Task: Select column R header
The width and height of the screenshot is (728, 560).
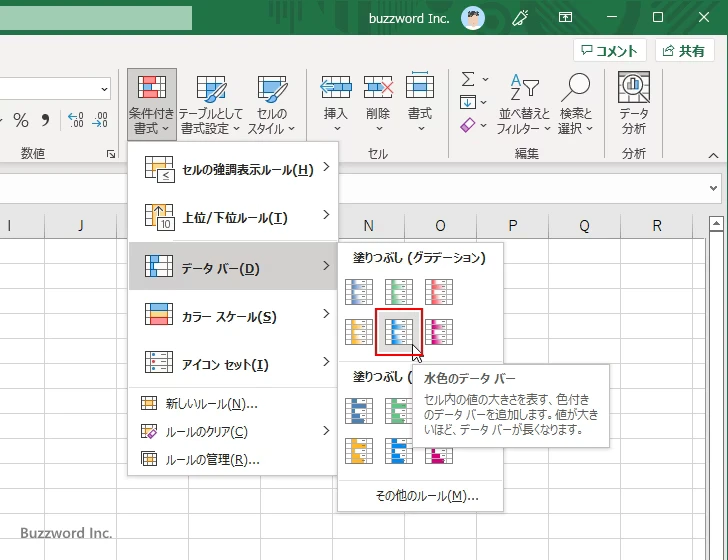Action: [x=656, y=226]
